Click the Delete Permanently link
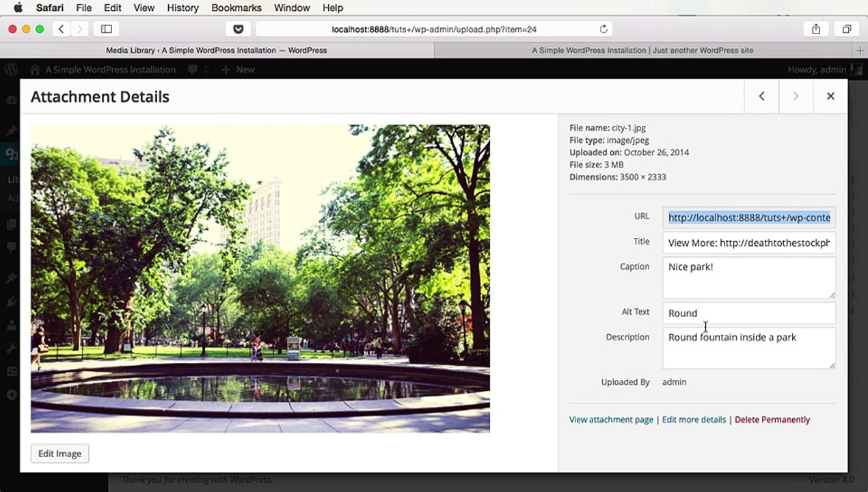Screen dimensions: 868x492 pyautogui.click(x=772, y=420)
